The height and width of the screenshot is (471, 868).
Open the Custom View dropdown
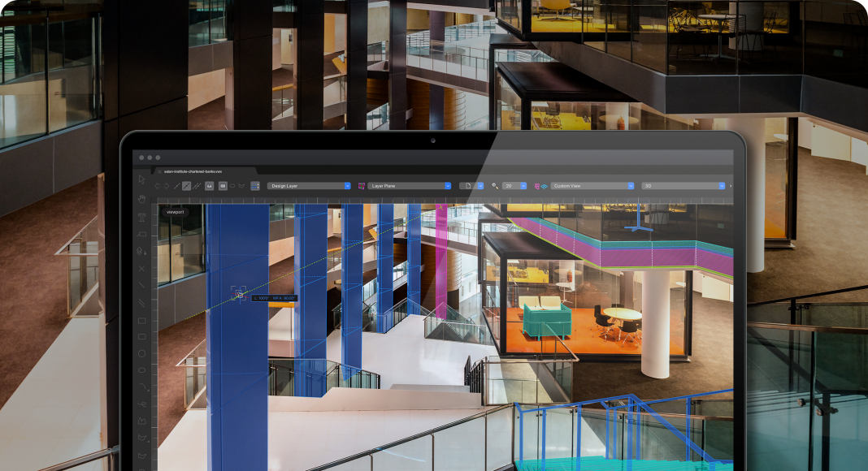pyautogui.click(x=592, y=186)
